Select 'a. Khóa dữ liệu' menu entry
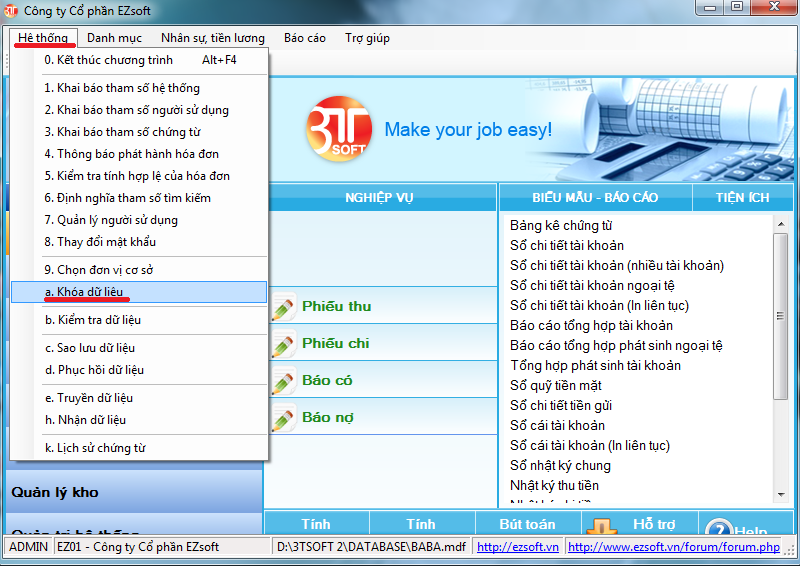This screenshot has width=800, height=566. point(84,292)
